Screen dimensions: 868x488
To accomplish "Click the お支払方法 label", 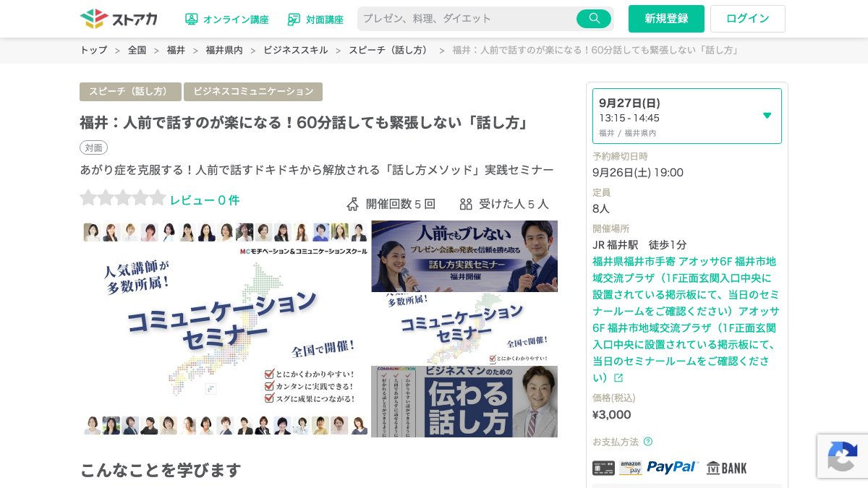I will pyautogui.click(x=616, y=441).
